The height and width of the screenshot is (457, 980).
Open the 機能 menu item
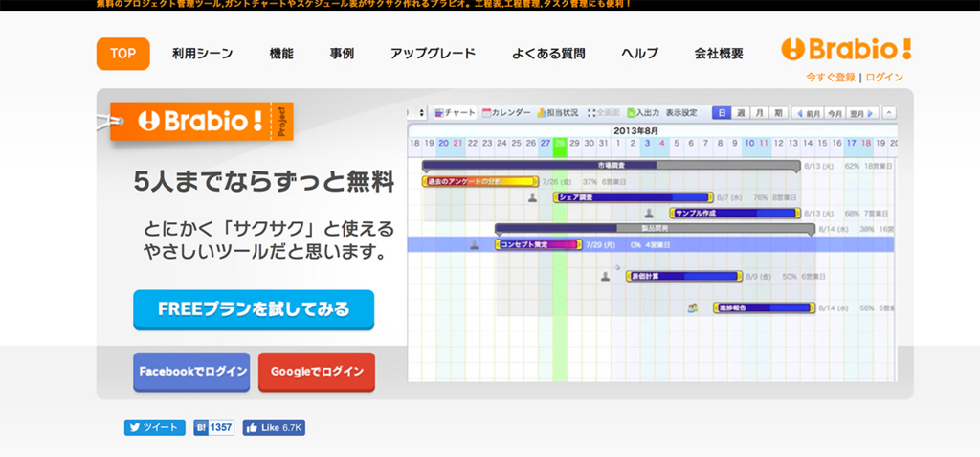click(x=281, y=54)
